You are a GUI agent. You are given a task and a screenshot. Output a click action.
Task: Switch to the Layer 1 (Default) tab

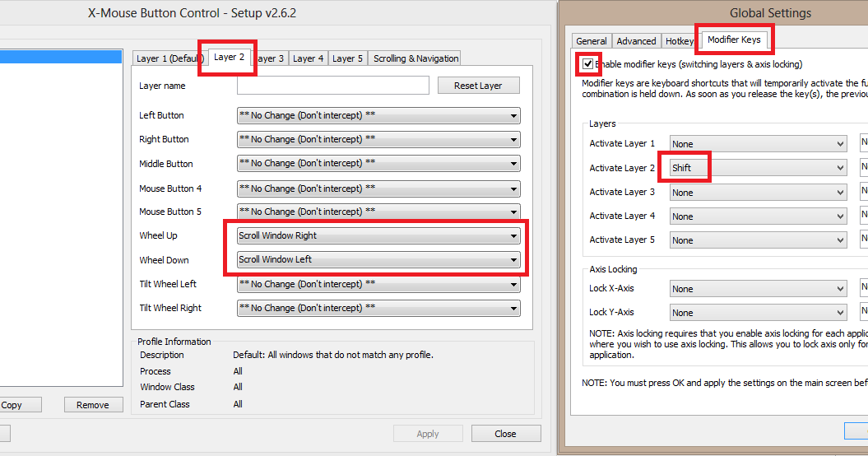(170, 58)
